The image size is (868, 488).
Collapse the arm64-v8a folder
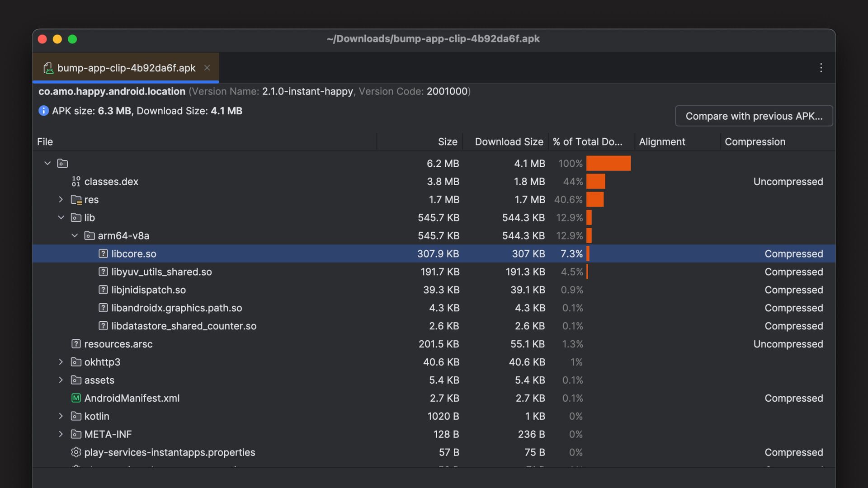tap(75, 235)
